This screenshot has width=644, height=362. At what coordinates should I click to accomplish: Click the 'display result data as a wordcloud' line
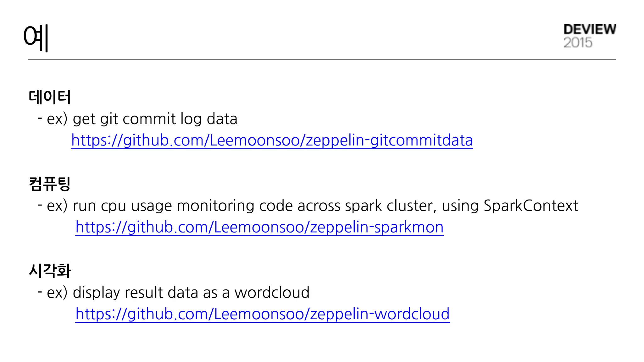[191, 293]
